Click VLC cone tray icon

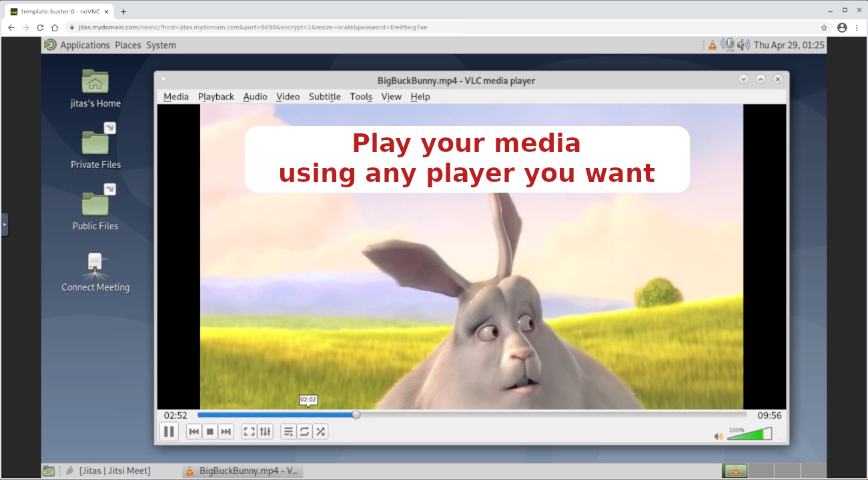tap(713, 45)
